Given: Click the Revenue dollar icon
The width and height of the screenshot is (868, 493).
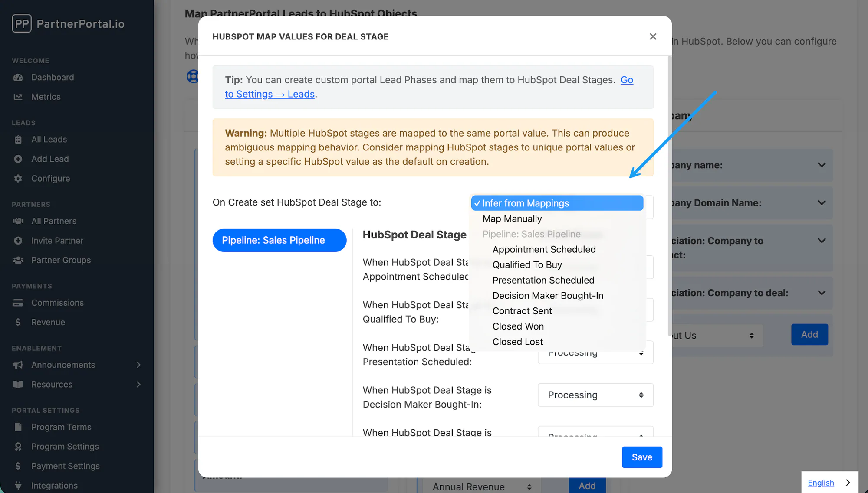Looking at the screenshot, I should coord(18,322).
